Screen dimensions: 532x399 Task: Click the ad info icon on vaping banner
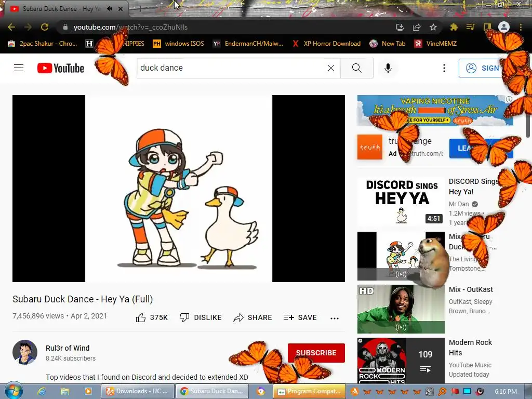(x=509, y=99)
